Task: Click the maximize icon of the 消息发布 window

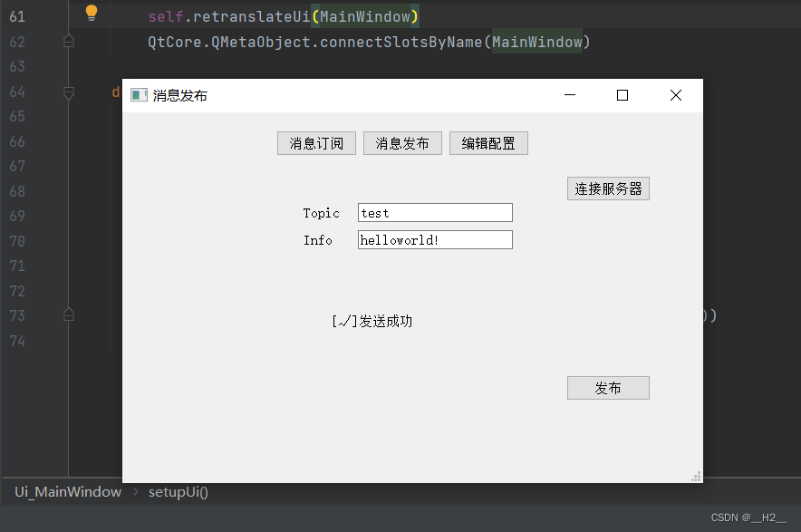Action: [622, 94]
